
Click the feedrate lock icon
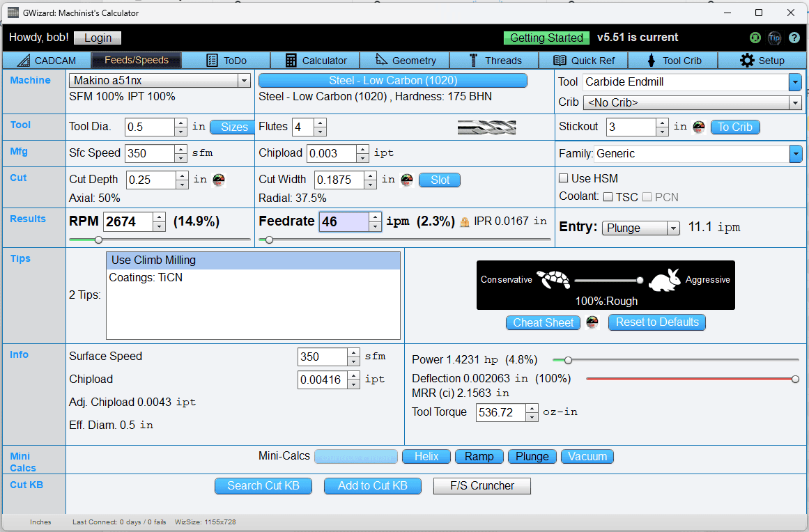click(465, 222)
